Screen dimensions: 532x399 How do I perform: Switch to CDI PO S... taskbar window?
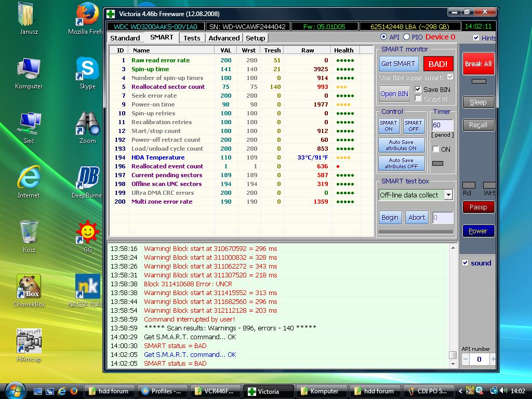(429, 391)
